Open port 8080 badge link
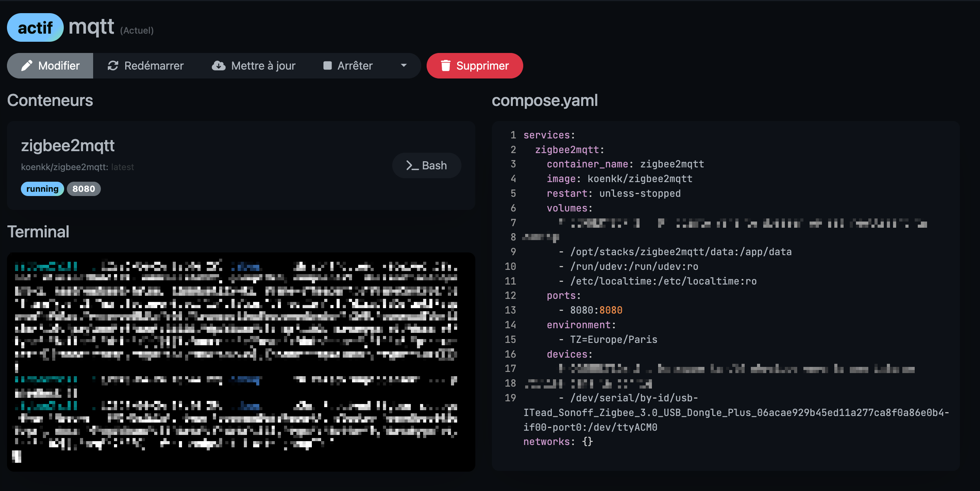Screen dimensions: 980x491 point(84,189)
